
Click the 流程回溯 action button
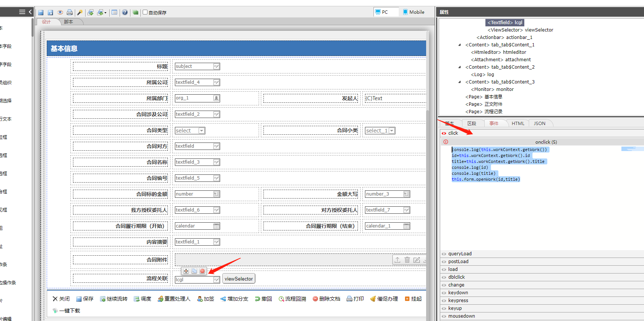(292, 299)
